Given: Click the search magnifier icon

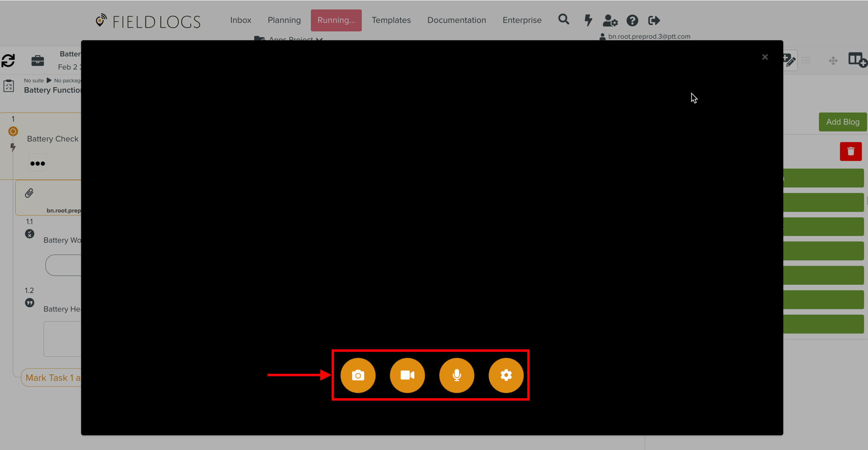Looking at the screenshot, I should [x=564, y=20].
